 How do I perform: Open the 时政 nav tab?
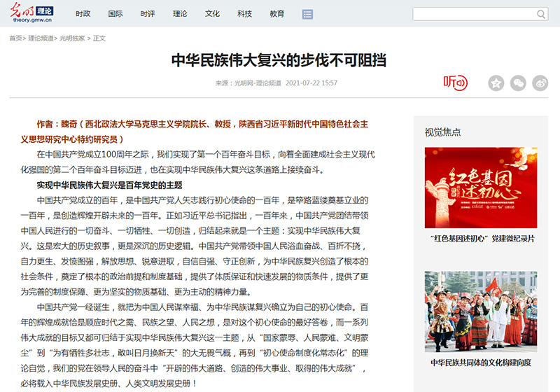coord(83,14)
